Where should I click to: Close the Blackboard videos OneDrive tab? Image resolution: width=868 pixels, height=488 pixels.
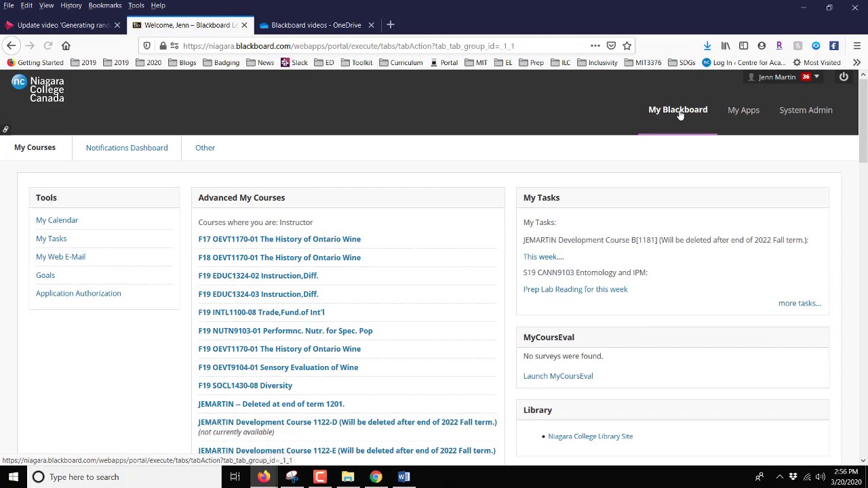click(371, 25)
